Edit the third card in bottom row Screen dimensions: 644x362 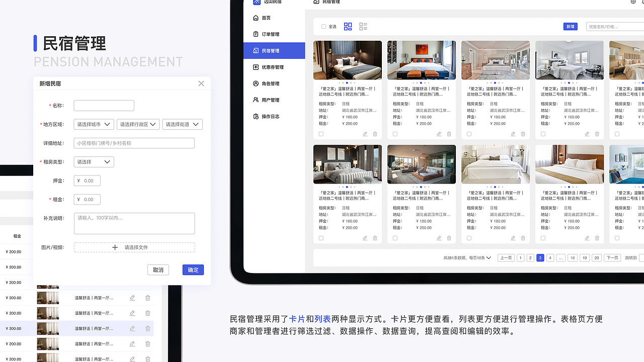(x=513, y=238)
